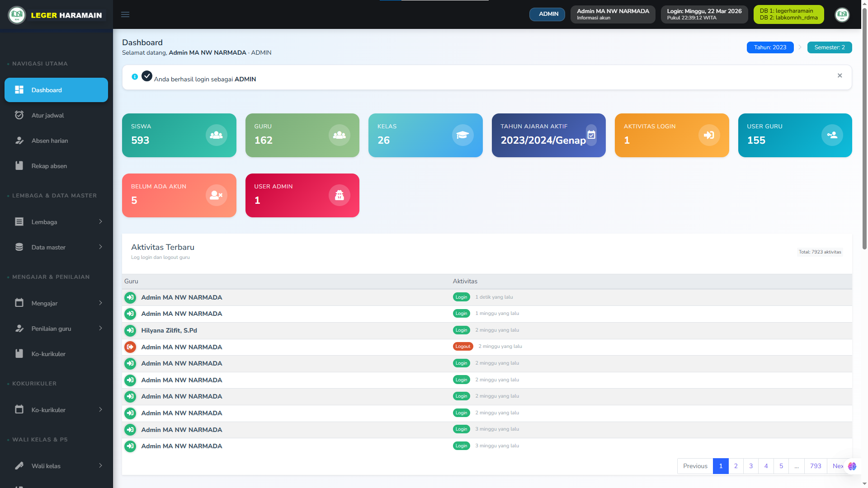The width and height of the screenshot is (868, 488).
Task: Dismiss the login success alert
Action: tap(840, 75)
